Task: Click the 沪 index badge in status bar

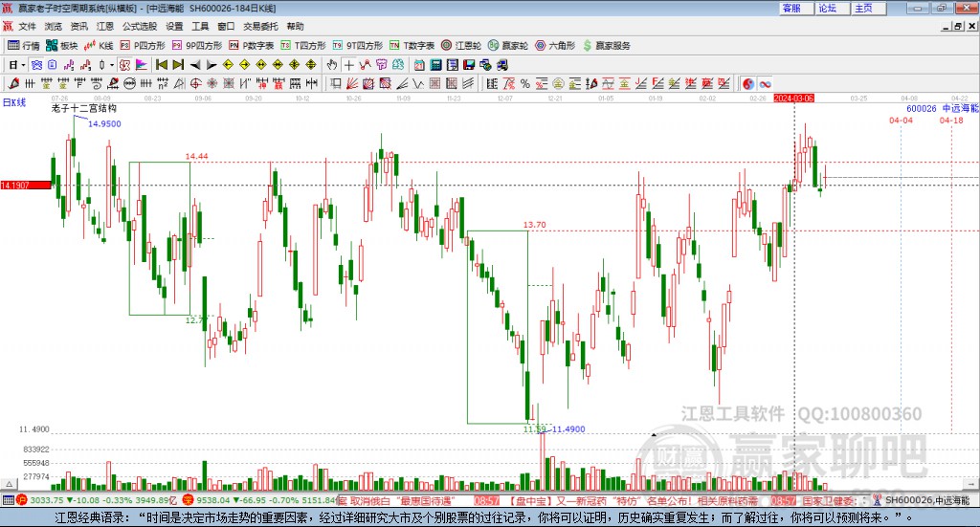Action: click(x=22, y=500)
